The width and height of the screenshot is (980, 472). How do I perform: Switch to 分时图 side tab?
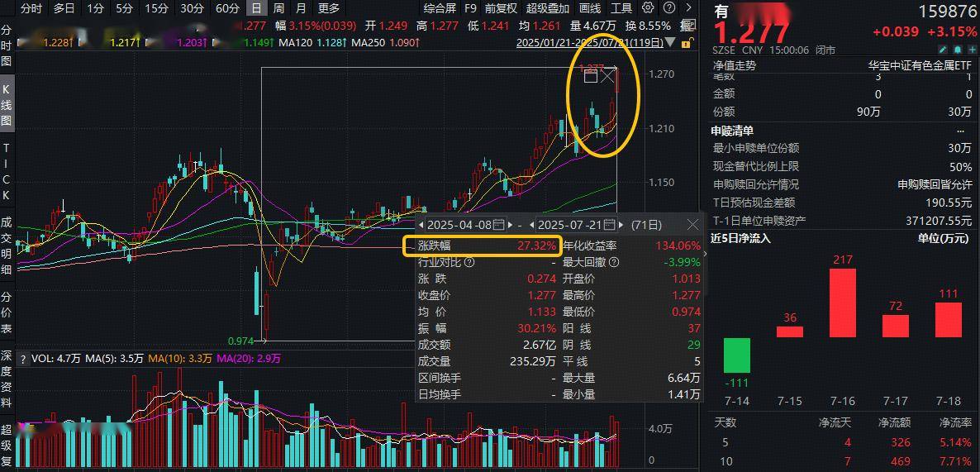point(7,45)
